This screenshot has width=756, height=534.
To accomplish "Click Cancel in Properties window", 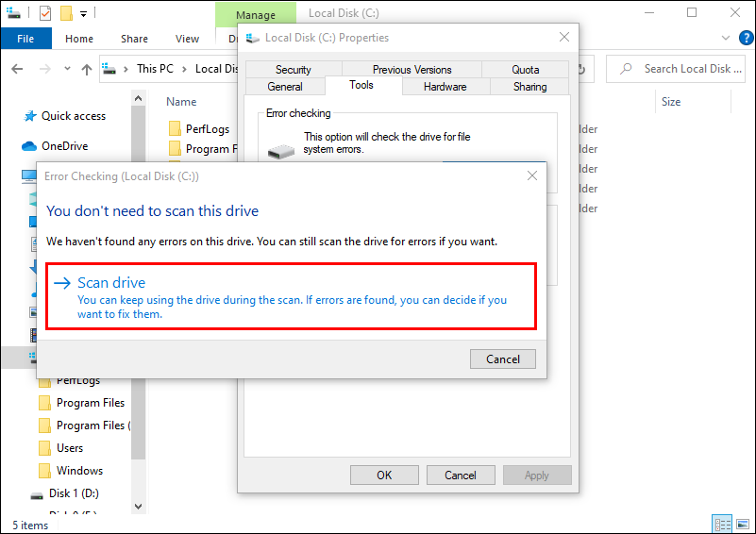I will tap(461, 476).
